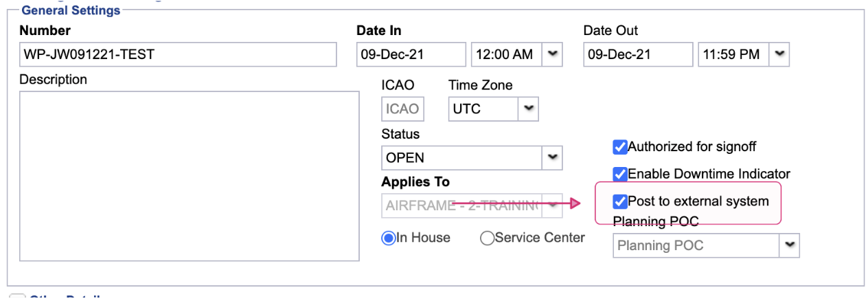Click the ICAO input field
Screen dimensions: 868x301
pos(402,109)
